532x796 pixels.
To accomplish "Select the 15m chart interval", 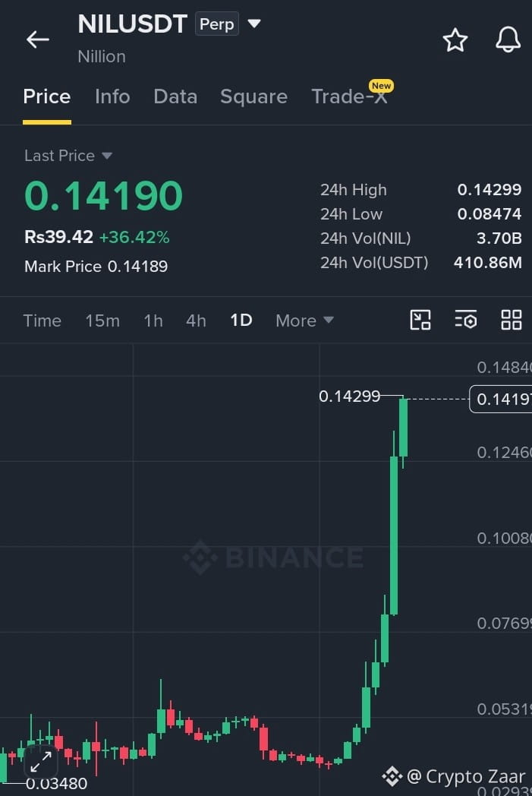I will (x=102, y=321).
